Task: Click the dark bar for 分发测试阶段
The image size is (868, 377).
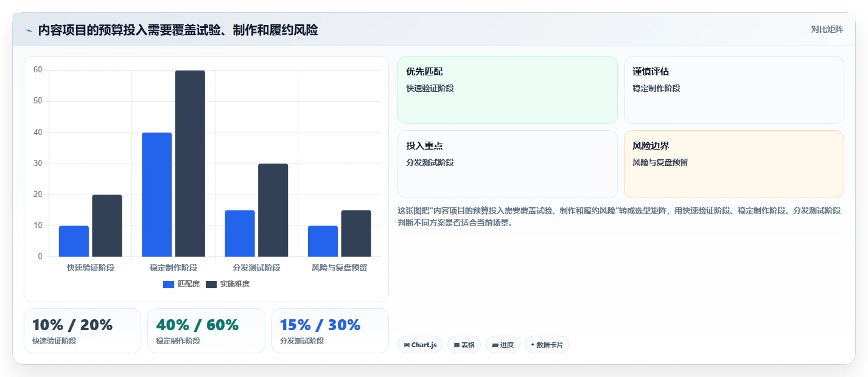Action: pos(273,210)
